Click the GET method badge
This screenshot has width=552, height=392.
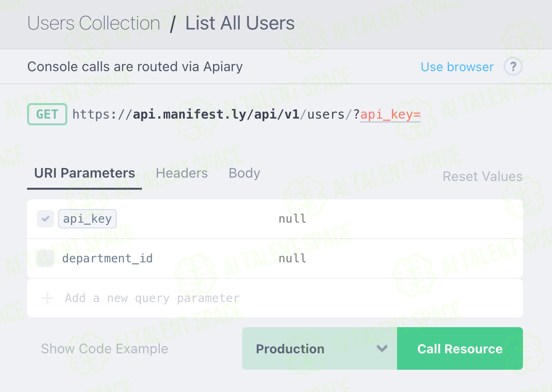pos(47,114)
